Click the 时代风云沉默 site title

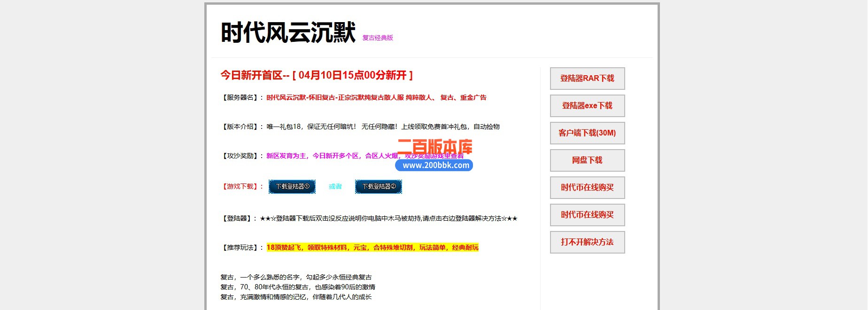tap(288, 33)
